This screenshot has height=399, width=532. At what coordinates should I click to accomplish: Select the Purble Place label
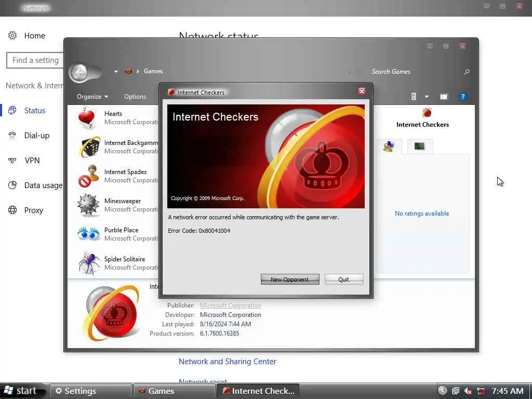[121, 230]
